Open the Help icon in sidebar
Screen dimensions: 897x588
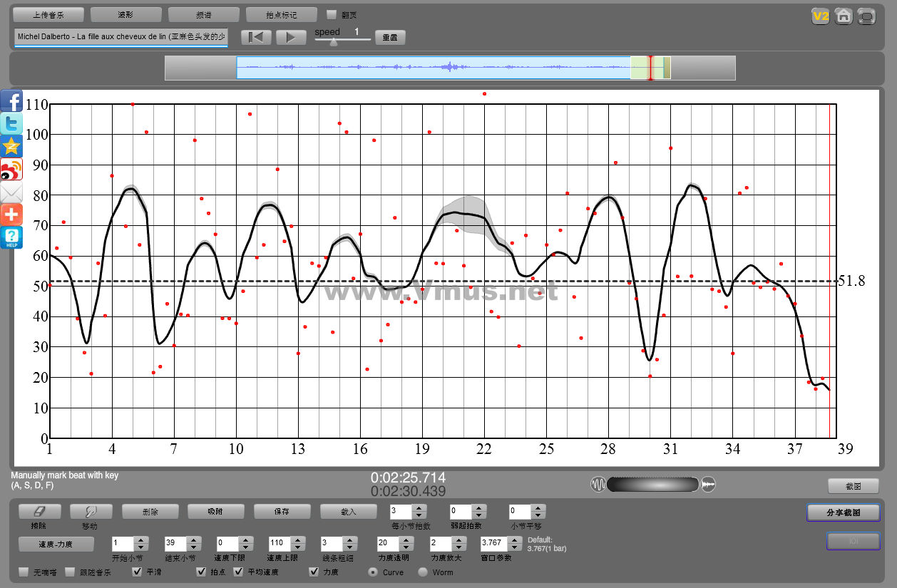click(11, 237)
